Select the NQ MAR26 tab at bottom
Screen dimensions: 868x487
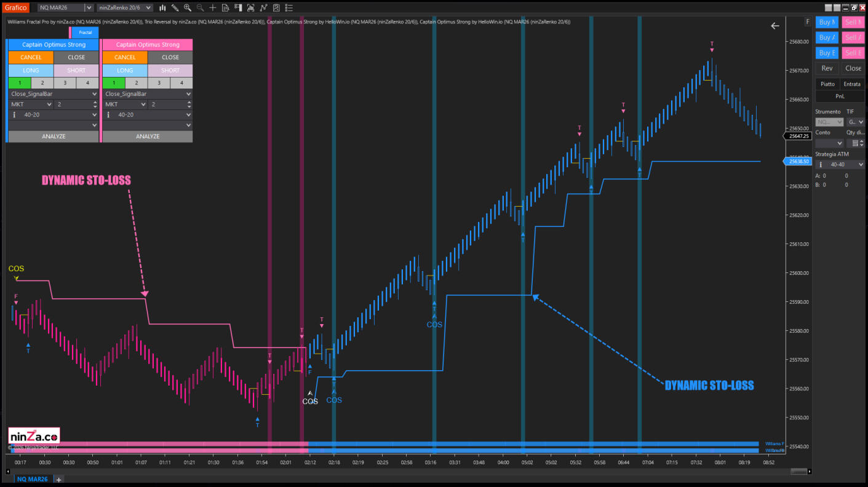(x=33, y=479)
